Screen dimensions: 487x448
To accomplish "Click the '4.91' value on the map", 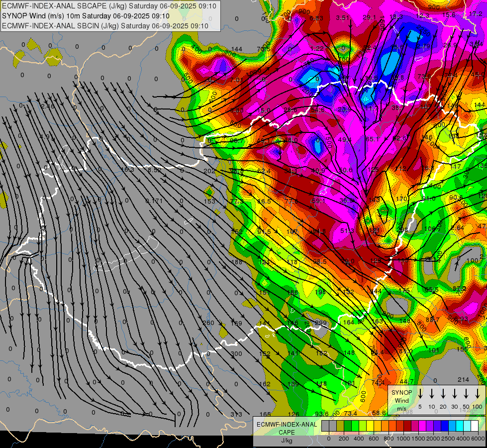I will (47, 137).
